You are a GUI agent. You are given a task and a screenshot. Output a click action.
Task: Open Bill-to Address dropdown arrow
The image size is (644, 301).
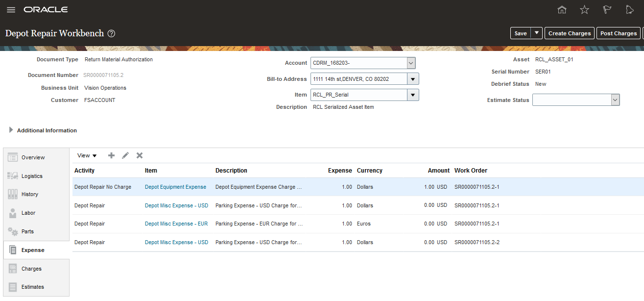[413, 79]
